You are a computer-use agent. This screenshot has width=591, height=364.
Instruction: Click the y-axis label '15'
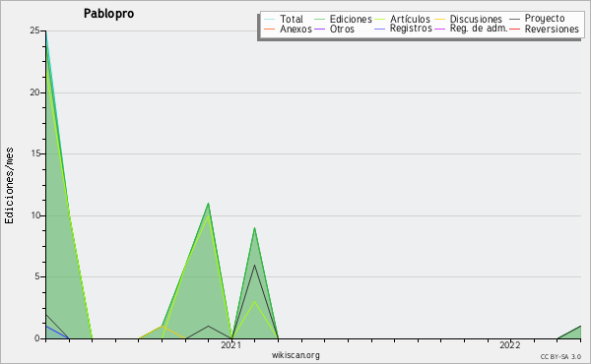(x=35, y=153)
